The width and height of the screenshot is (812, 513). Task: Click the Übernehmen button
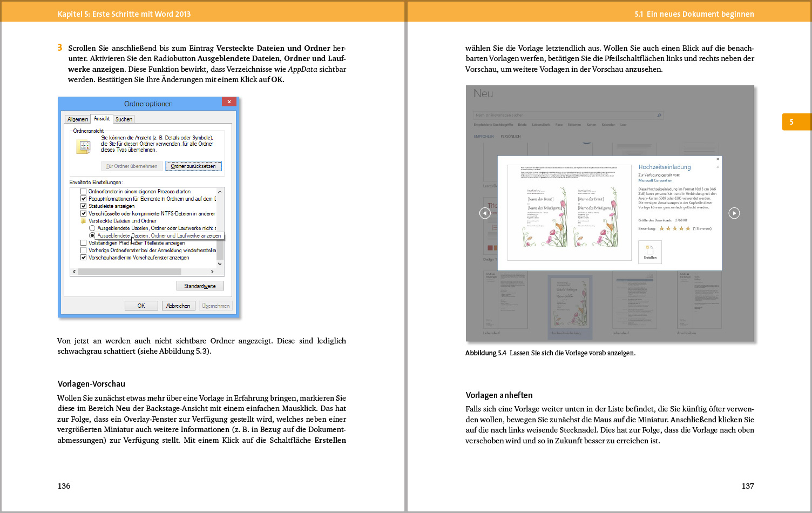(x=215, y=306)
